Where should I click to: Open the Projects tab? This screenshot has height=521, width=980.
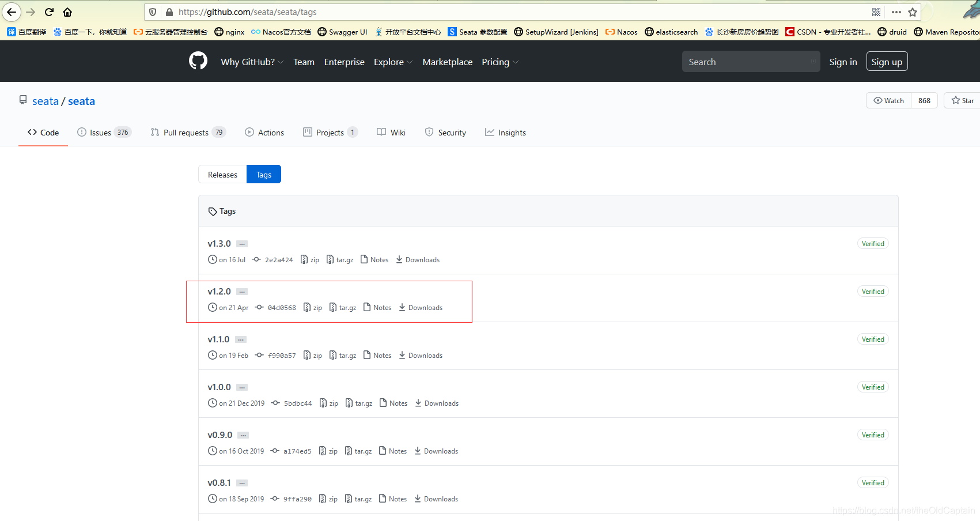tap(330, 133)
